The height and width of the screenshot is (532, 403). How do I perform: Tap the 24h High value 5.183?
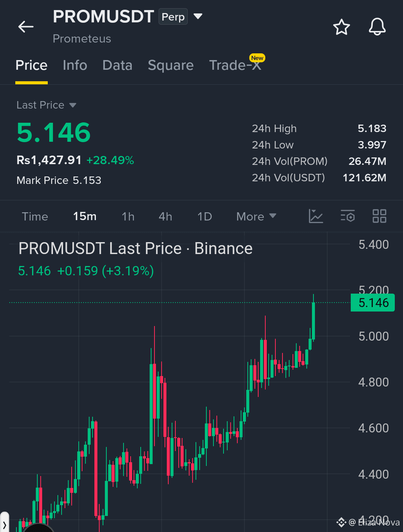[x=372, y=128]
